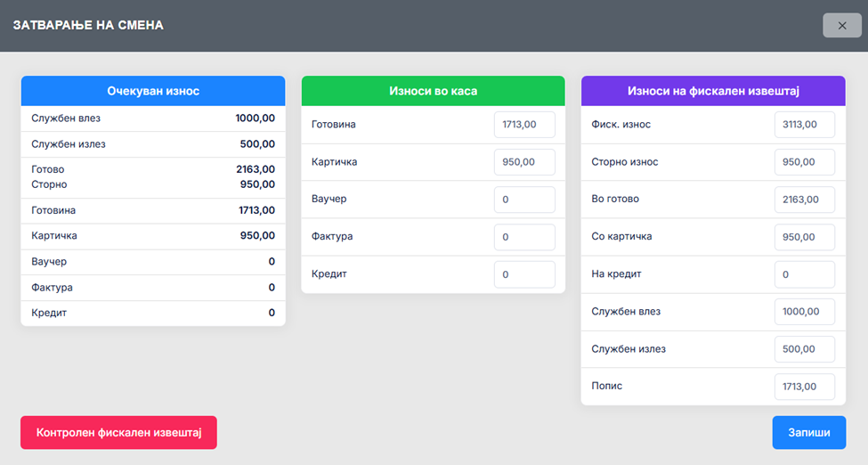Image resolution: width=868 pixels, height=465 pixels.
Task: Edit the Кредит field in cash register
Action: tap(524, 274)
